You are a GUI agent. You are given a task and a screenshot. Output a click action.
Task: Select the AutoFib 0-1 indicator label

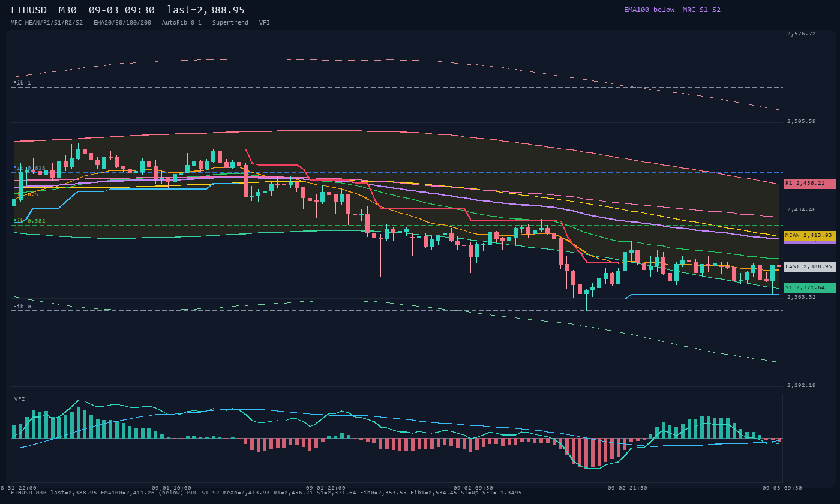pos(182,23)
